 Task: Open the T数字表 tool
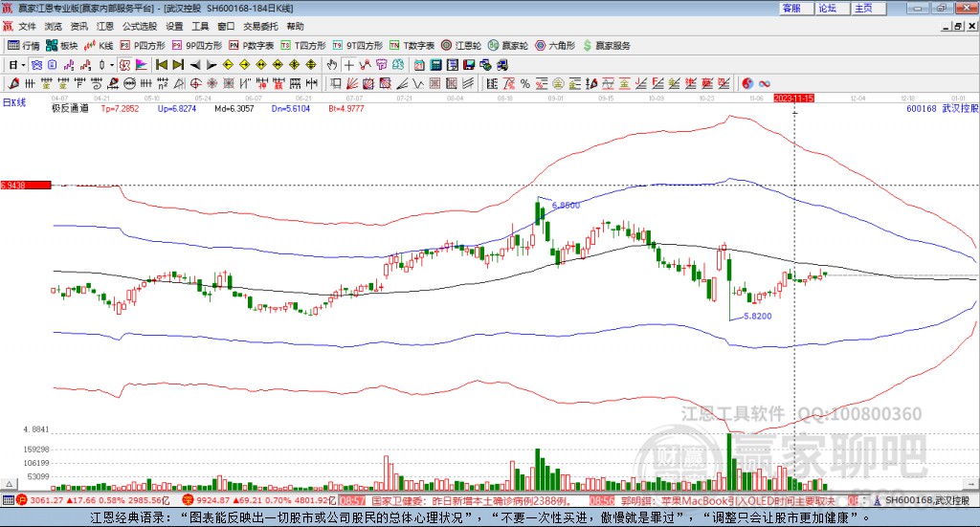click(412, 46)
